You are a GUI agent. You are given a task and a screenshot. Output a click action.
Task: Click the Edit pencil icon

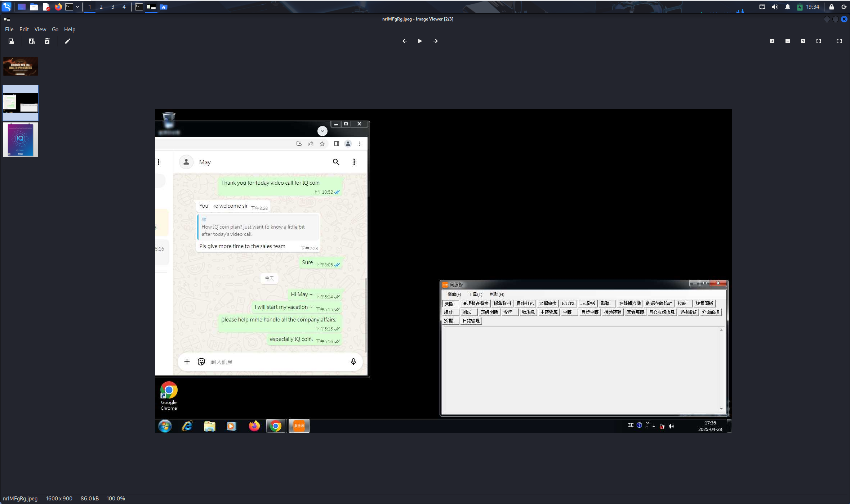coord(67,41)
